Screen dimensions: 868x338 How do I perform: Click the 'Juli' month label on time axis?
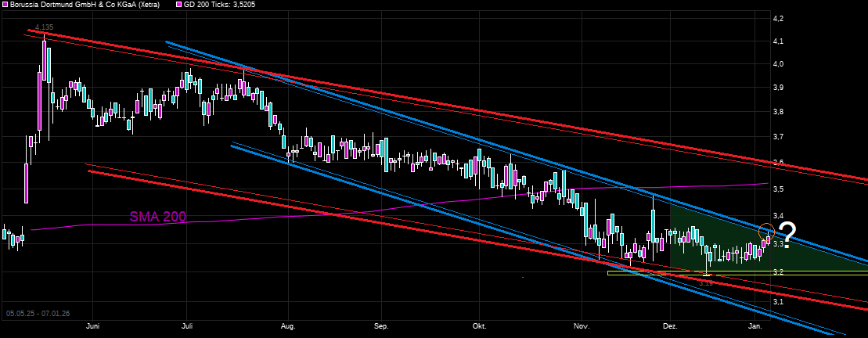click(188, 325)
